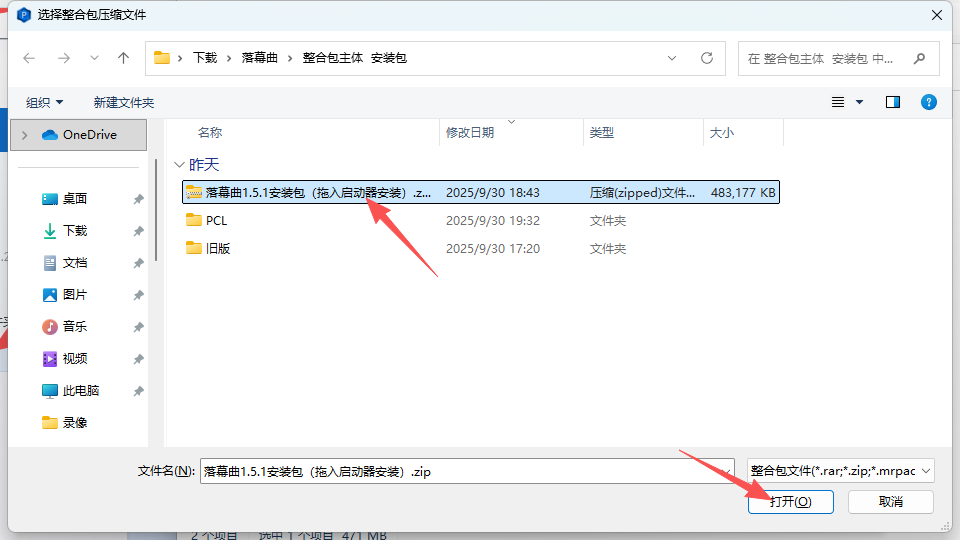Image resolution: width=960 pixels, height=540 pixels.
Task: Click the 取消 button
Action: [x=890, y=501]
